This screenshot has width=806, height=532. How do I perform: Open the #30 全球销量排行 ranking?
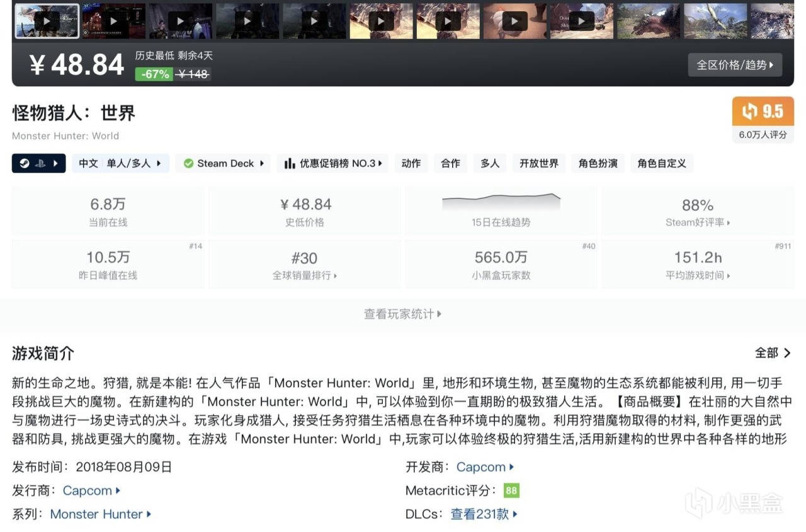tap(305, 264)
